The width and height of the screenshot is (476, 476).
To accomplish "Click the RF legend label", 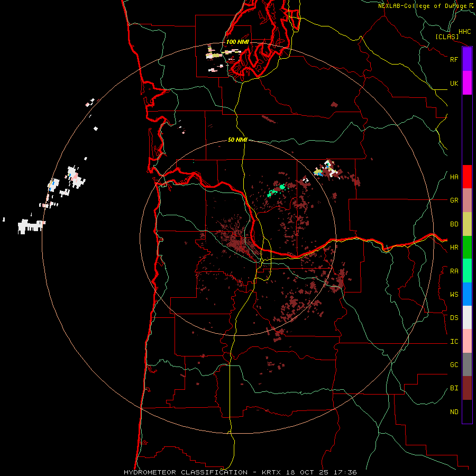I will pos(454,59).
